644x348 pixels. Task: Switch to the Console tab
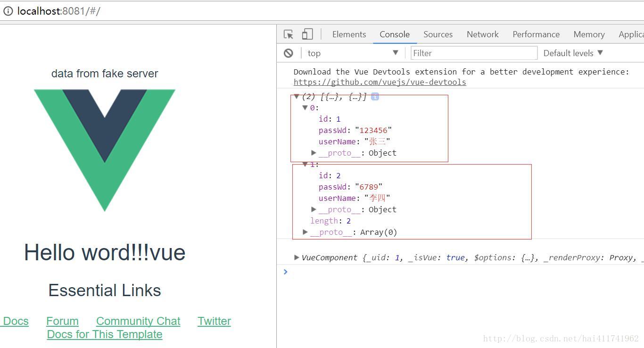[x=395, y=34]
